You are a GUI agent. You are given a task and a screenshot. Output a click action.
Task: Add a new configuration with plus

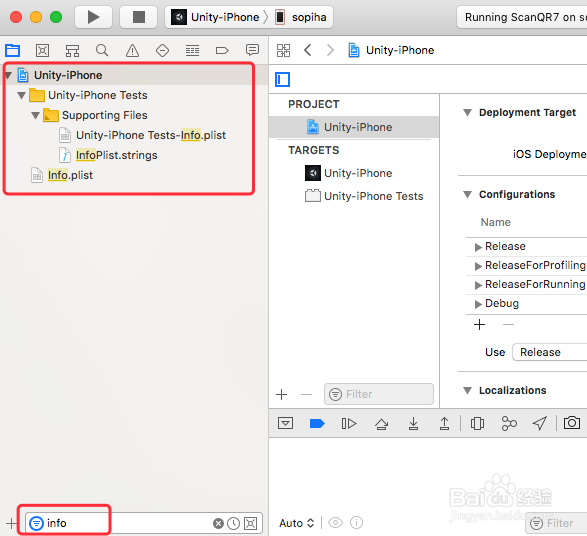(479, 324)
